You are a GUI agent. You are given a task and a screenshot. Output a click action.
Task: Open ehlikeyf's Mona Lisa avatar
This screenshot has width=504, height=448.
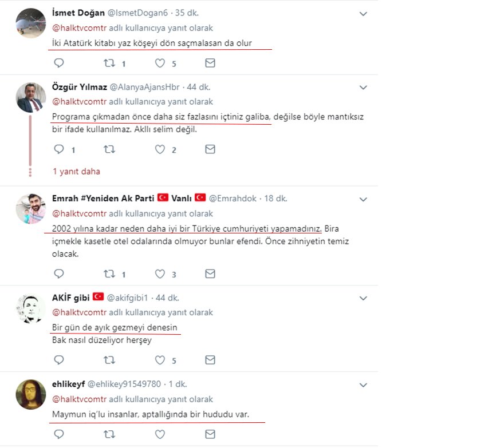(x=30, y=394)
